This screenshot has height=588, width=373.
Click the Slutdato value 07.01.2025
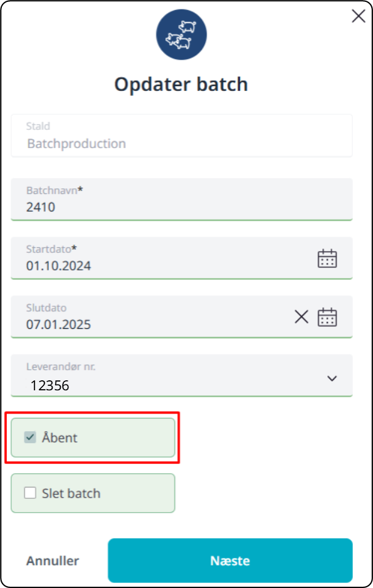pyautogui.click(x=58, y=324)
